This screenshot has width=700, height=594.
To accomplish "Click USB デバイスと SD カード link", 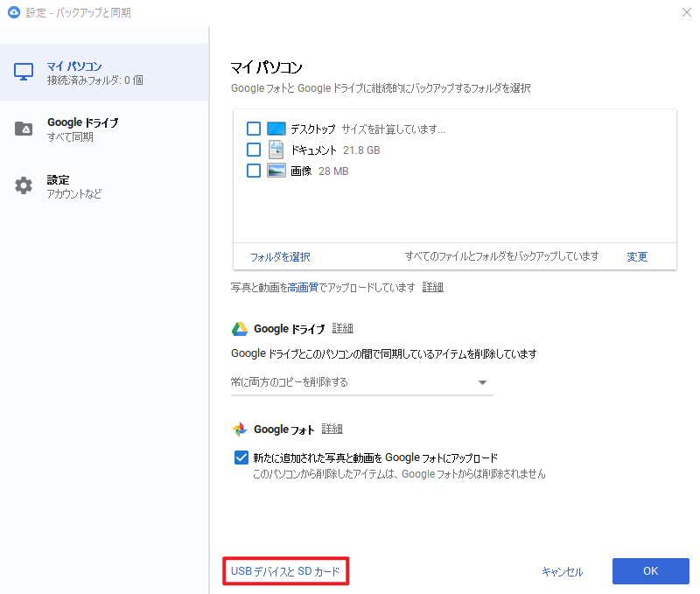I will click(x=285, y=571).
